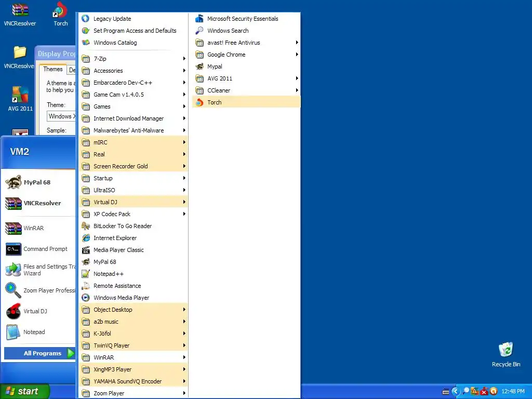Select the AVG 2011 desktop shortcut

(x=20, y=99)
